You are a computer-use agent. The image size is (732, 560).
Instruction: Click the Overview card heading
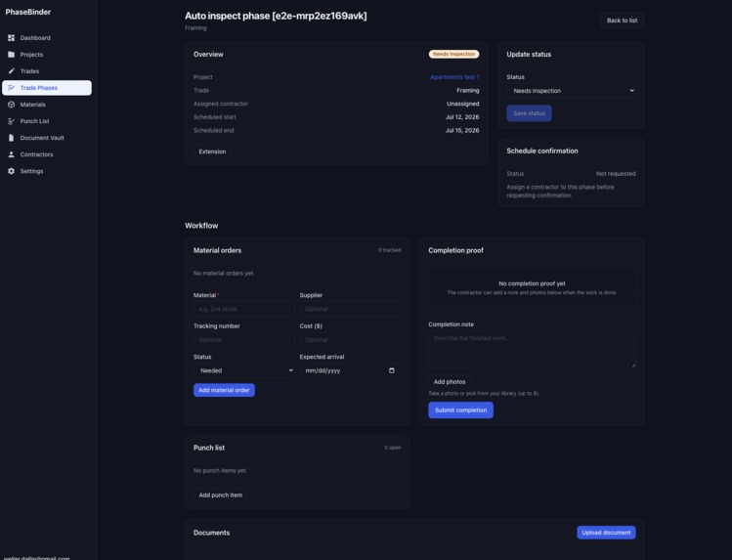(208, 55)
